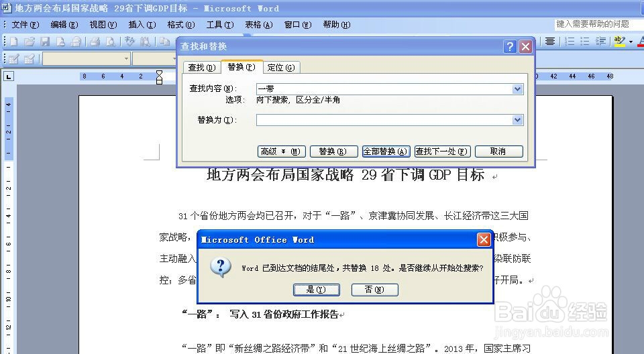Click the Save floppy disk icon
The width and height of the screenshot is (644, 354).
pos(45,42)
